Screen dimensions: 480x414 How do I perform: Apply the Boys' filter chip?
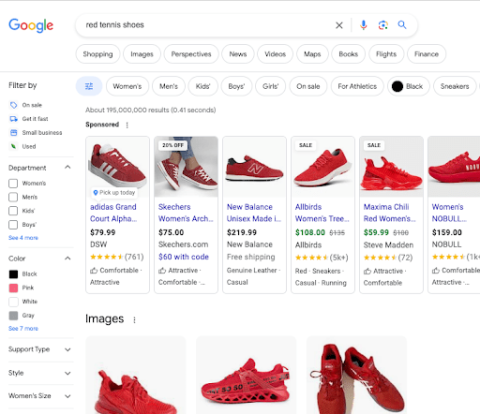coord(236,86)
